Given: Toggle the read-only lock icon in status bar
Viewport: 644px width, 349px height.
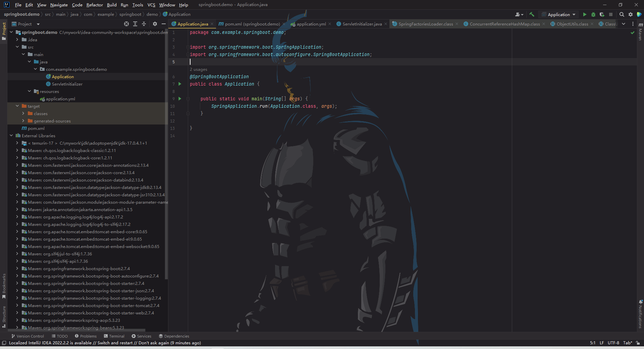Looking at the screenshot, I should click(x=638, y=343).
